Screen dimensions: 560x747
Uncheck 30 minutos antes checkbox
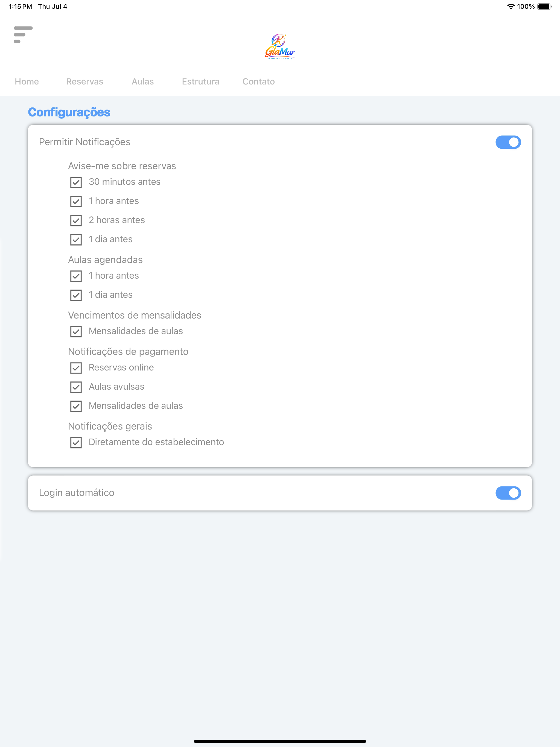[76, 182]
